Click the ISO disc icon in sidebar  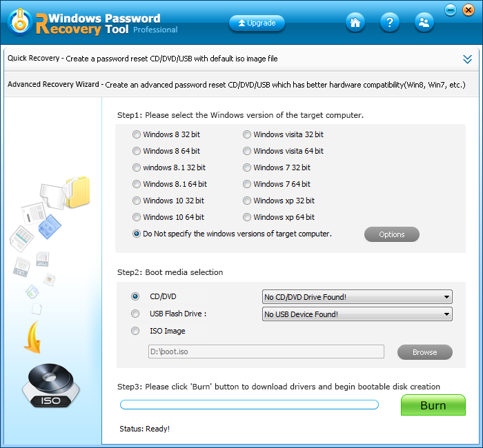tap(51, 387)
